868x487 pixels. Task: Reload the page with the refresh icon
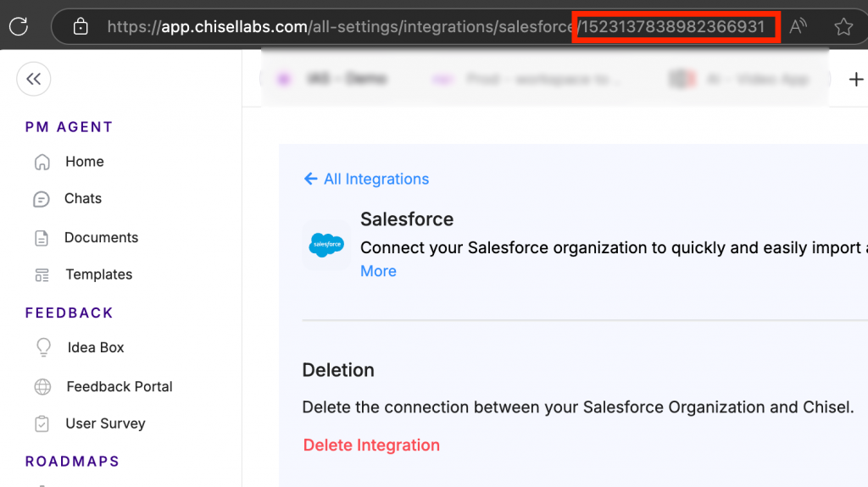click(x=19, y=26)
